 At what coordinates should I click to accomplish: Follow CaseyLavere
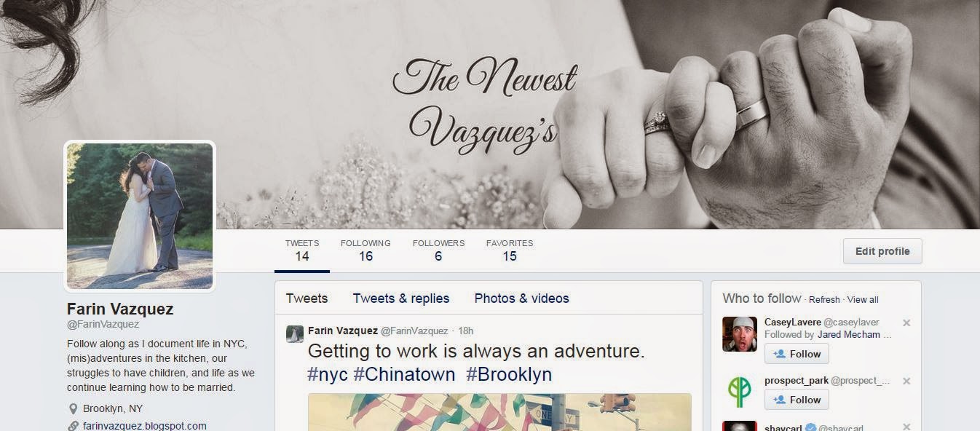pos(797,354)
